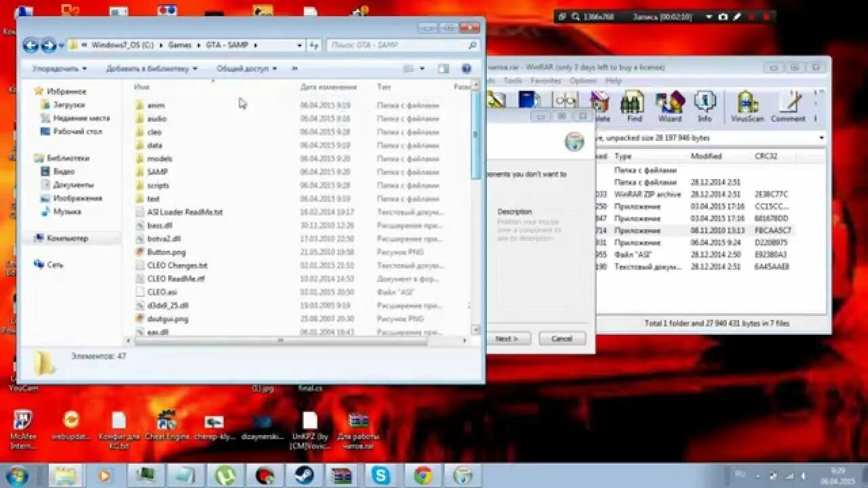Click the Info icon in WinRAR

click(705, 106)
